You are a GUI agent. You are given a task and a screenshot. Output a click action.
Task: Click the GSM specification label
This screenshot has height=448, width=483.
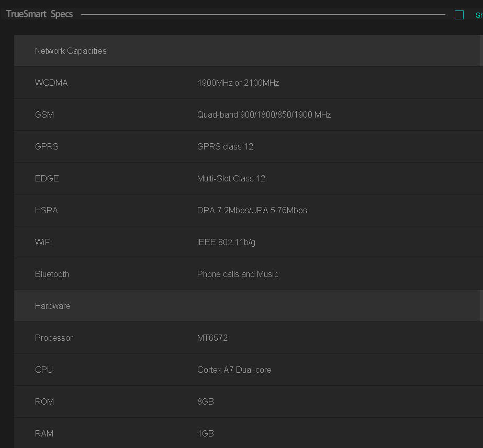[x=44, y=114]
